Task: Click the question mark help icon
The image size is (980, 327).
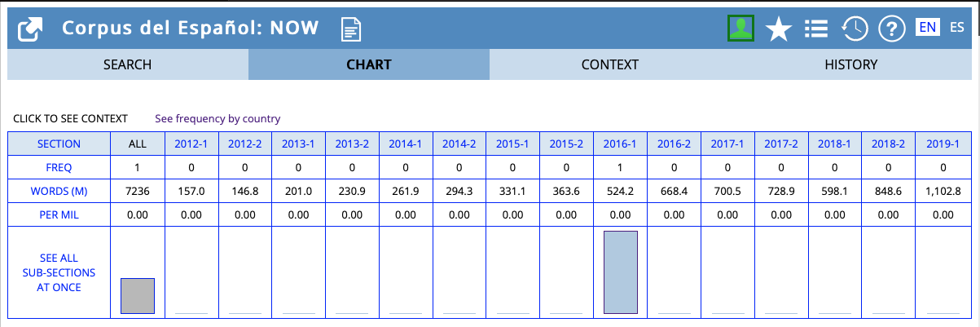Action: click(x=892, y=29)
